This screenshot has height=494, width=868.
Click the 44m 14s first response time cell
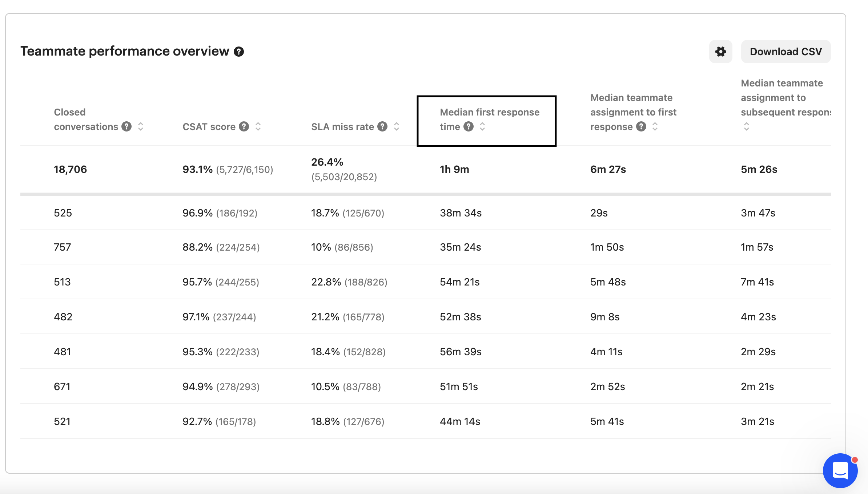click(x=460, y=421)
